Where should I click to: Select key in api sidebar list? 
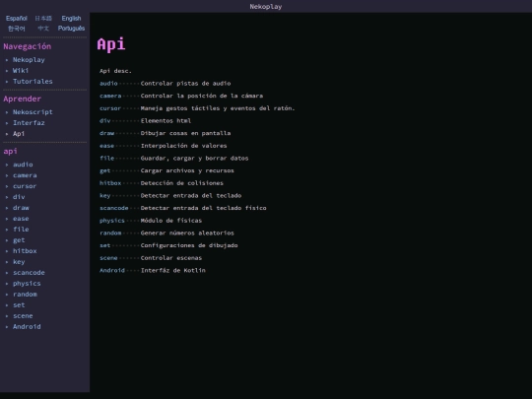(19, 262)
